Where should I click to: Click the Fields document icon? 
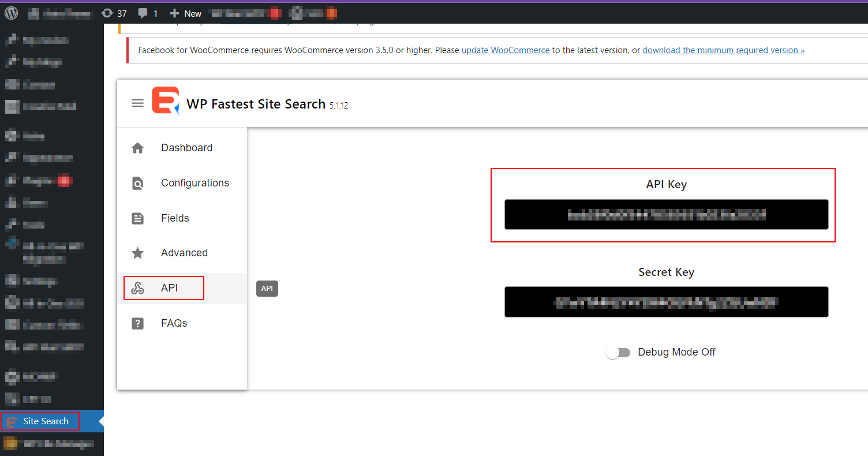click(x=137, y=219)
